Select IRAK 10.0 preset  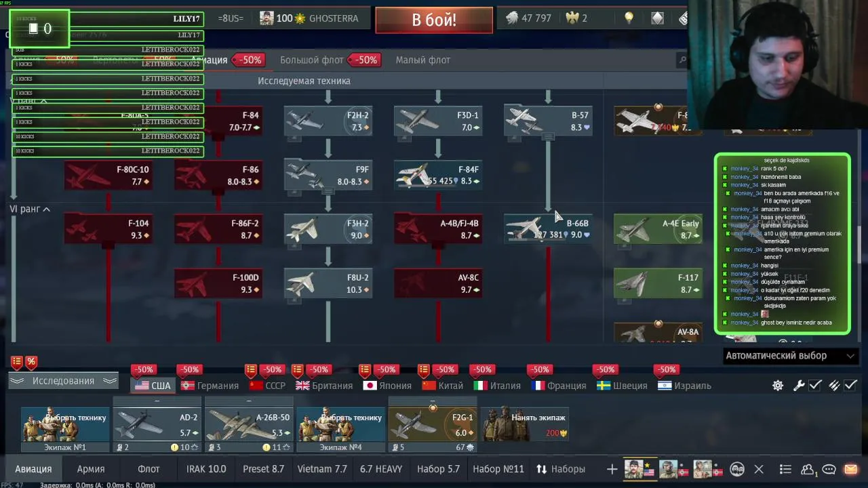(206, 469)
